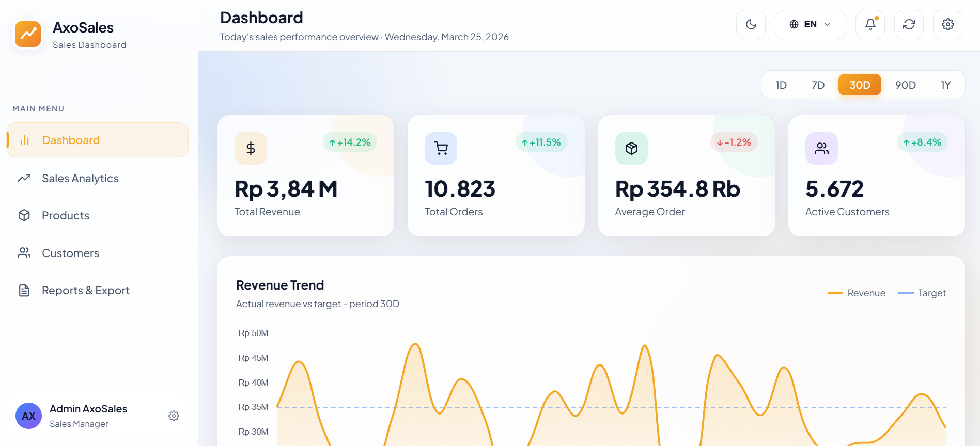
Task: Click the Rp 3,84 M revenue value
Action: [286, 189]
